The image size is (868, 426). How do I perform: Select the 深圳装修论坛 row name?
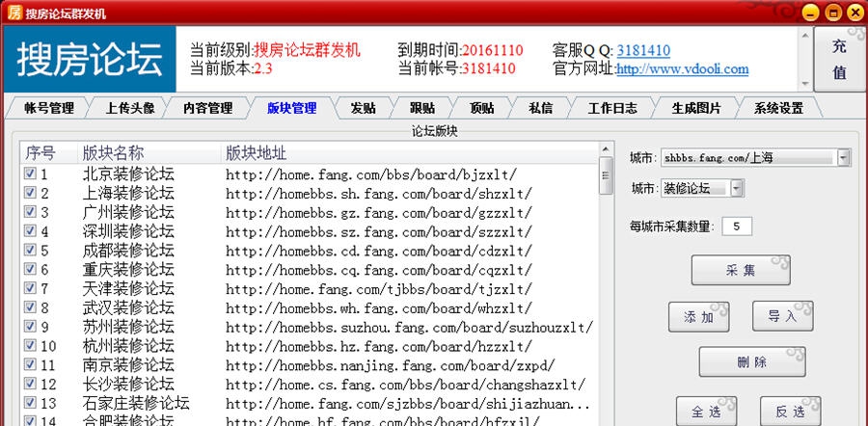click(x=128, y=230)
